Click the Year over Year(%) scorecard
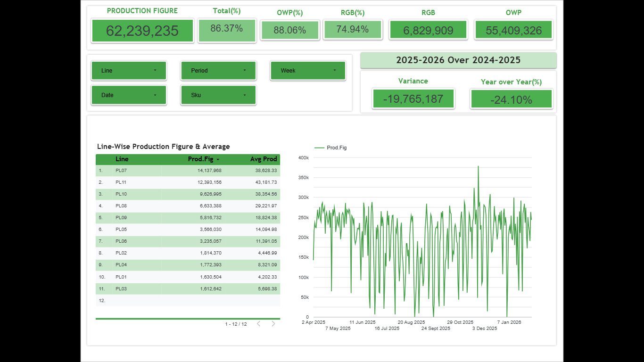 [511, 99]
